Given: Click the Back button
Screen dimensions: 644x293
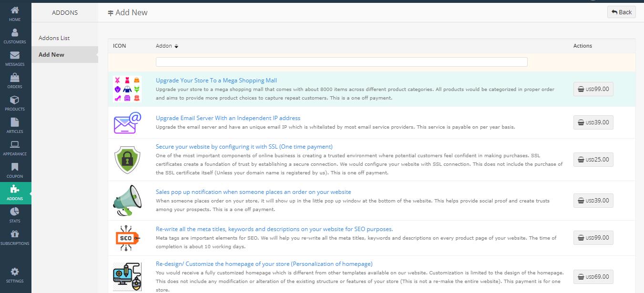Looking at the screenshot, I should (x=621, y=12).
